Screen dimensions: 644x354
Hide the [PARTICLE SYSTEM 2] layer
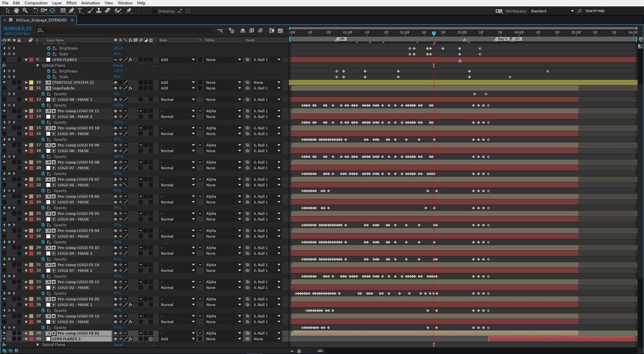tap(4, 82)
